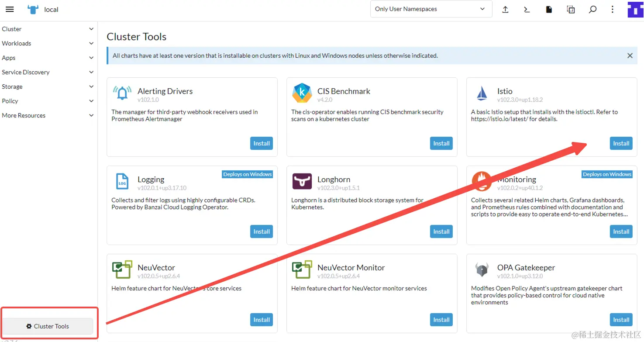Install the NeuVector chart
Image resolution: width=644 pixels, height=342 pixels.
(x=262, y=320)
